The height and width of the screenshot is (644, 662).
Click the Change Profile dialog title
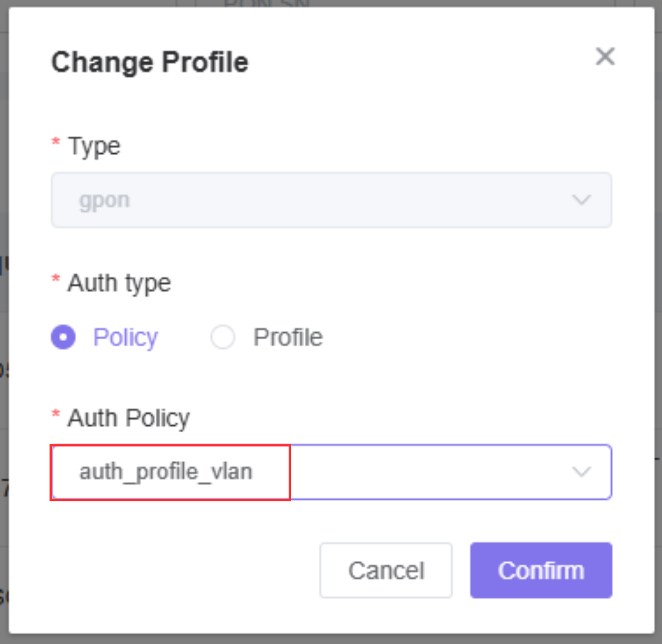(150, 63)
